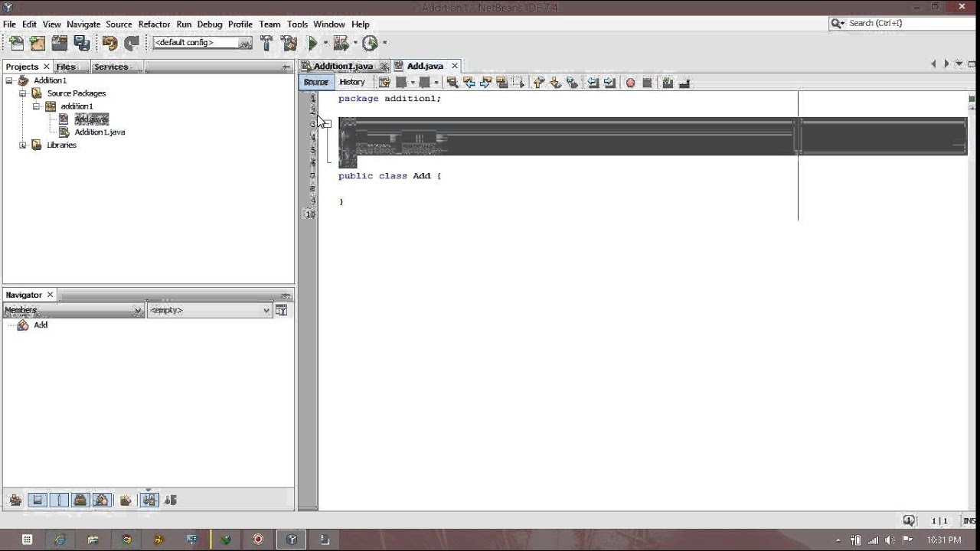Toggle Rectangular Selection in editor toolbar
The image size is (980, 551).
click(x=519, y=83)
